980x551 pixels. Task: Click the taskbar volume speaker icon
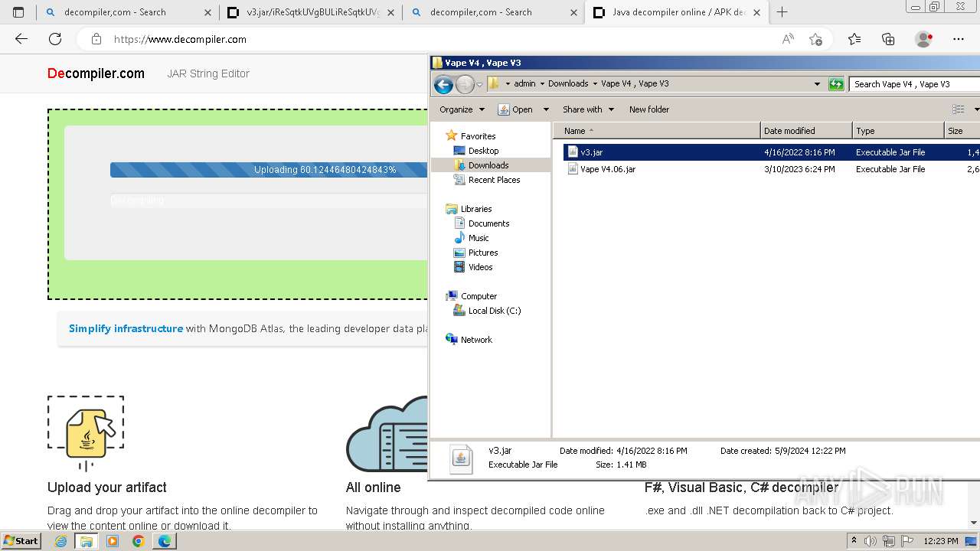(871, 541)
